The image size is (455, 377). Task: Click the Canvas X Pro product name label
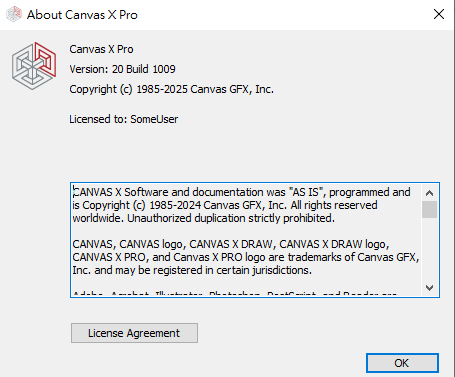pyautogui.click(x=101, y=49)
